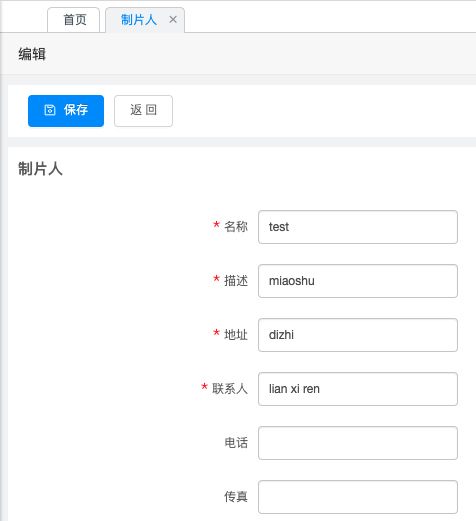The width and height of the screenshot is (476, 521).
Task: Click the 描述 field label
Action: coord(236,281)
